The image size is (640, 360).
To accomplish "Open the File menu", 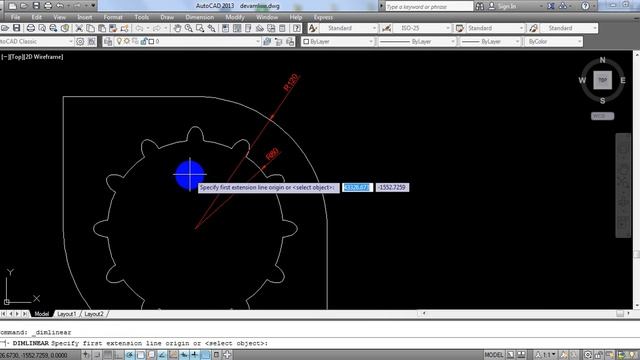I will (16, 17).
